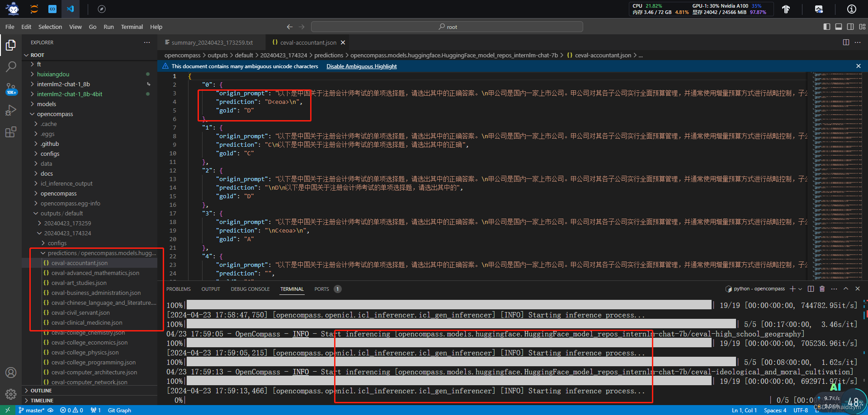
Task: Click the forwarded ports indicator in status bar
Action: (95, 410)
